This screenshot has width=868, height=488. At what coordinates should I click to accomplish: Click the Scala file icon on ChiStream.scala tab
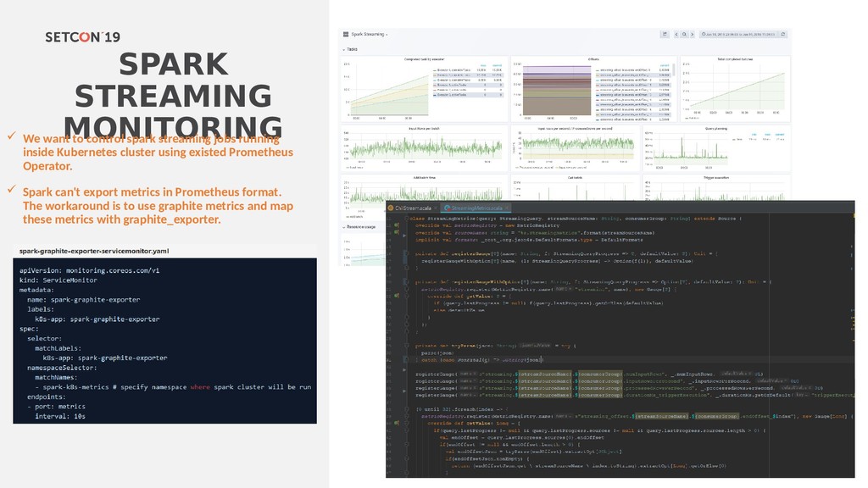[x=391, y=208]
